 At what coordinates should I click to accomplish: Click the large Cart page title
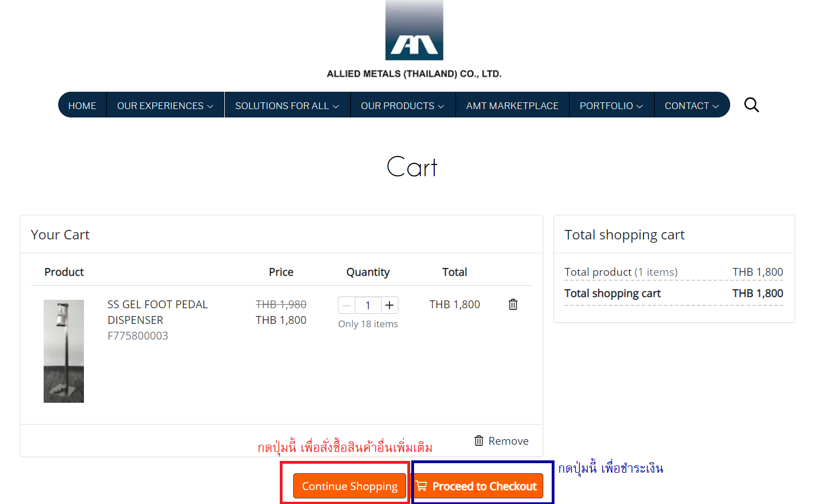[412, 167]
